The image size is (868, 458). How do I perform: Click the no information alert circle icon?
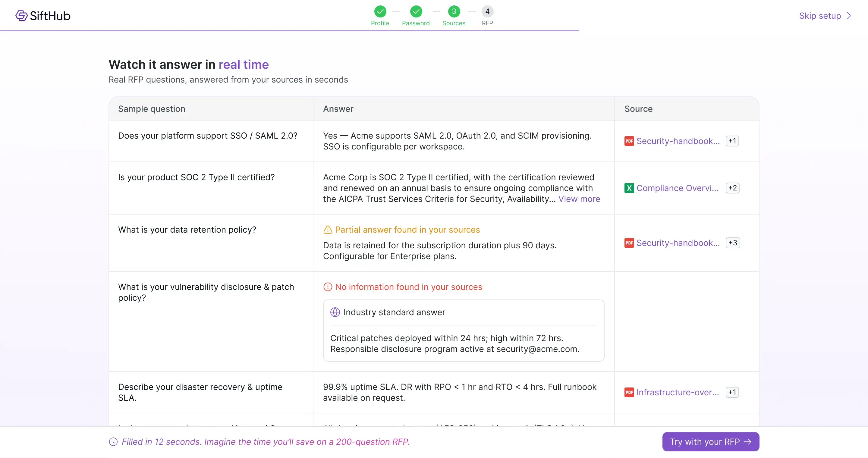point(328,287)
